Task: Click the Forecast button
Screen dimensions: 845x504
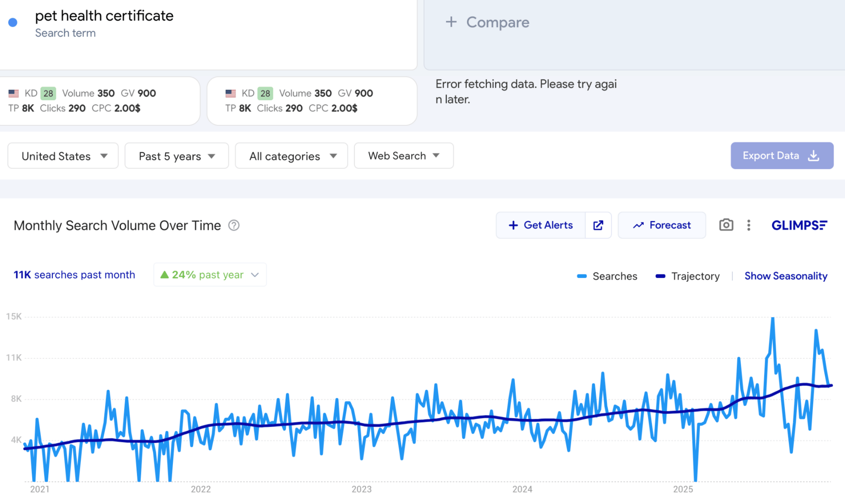Action: coord(661,225)
